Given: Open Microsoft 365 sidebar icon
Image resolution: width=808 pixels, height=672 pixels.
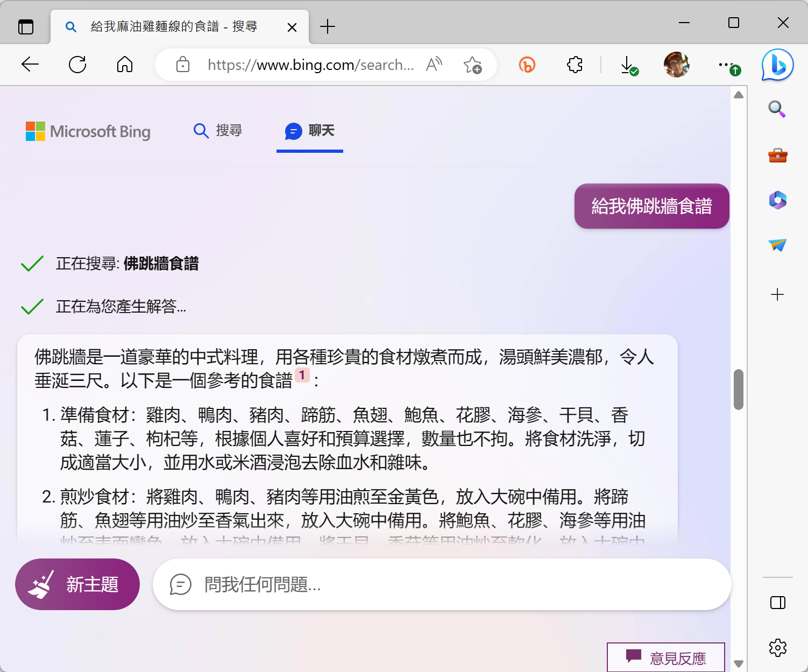Looking at the screenshot, I should 777,200.
